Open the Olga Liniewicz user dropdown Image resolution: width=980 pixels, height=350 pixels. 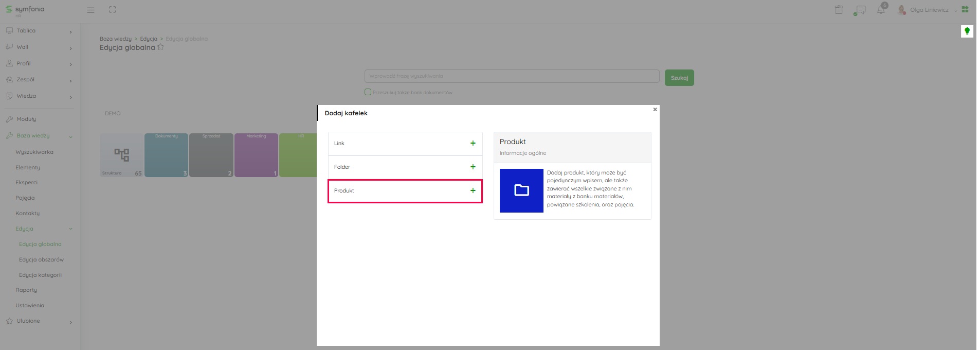pyautogui.click(x=929, y=10)
